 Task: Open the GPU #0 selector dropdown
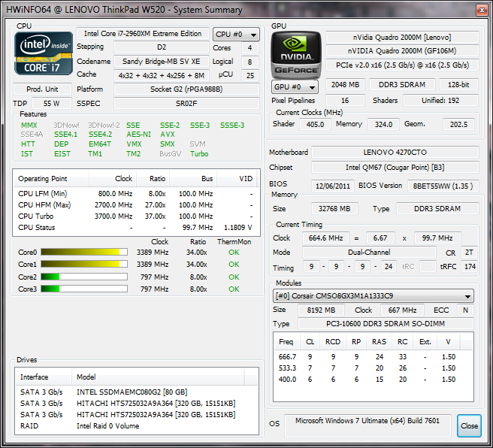click(295, 86)
